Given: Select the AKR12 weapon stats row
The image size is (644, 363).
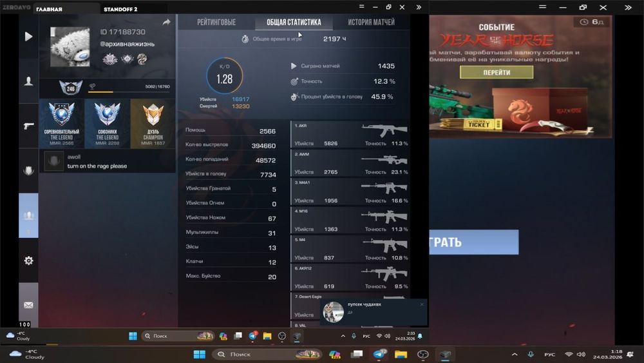Looking at the screenshot, I should (350, 277).
